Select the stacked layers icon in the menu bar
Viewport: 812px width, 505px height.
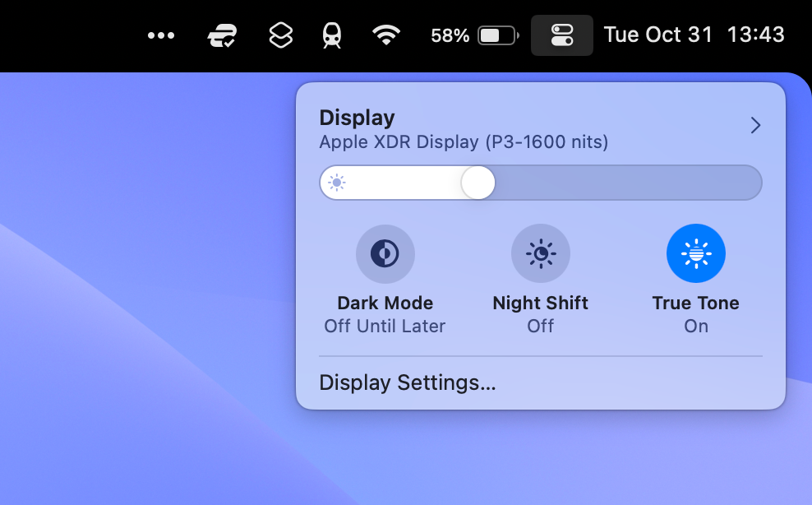279,35
